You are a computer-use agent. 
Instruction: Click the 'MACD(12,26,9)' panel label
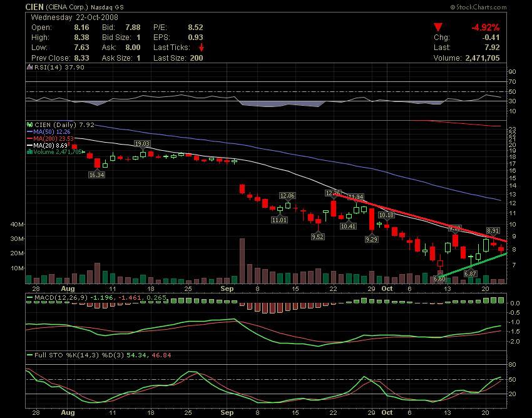coord(61,298)
